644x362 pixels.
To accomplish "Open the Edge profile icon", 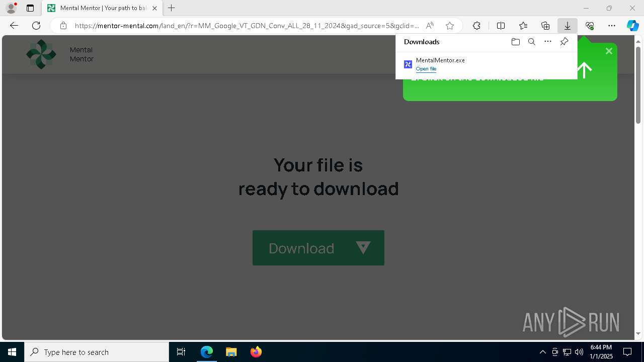I will coord(11,8).
